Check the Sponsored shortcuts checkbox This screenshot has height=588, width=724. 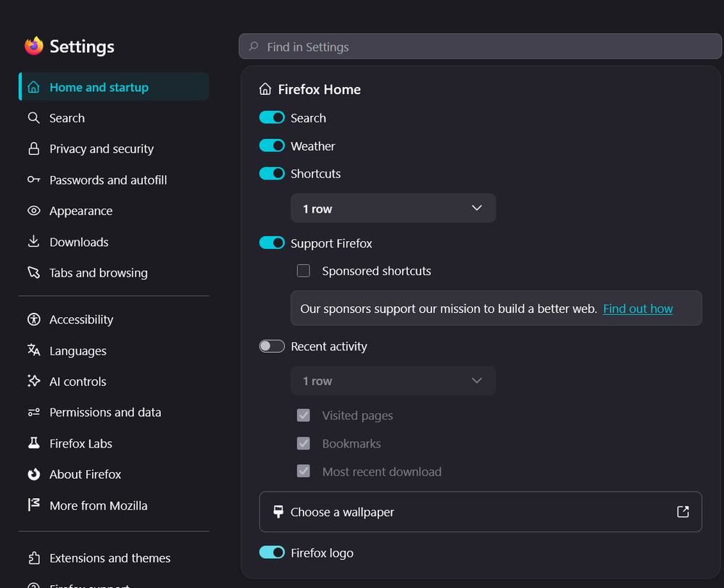point(304,270)
